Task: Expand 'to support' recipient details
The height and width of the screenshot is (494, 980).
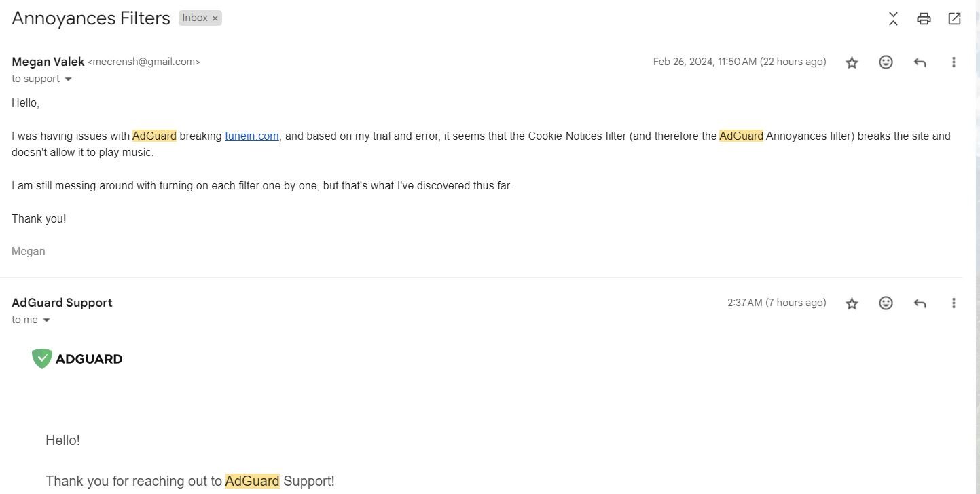Action: (68, 79)
